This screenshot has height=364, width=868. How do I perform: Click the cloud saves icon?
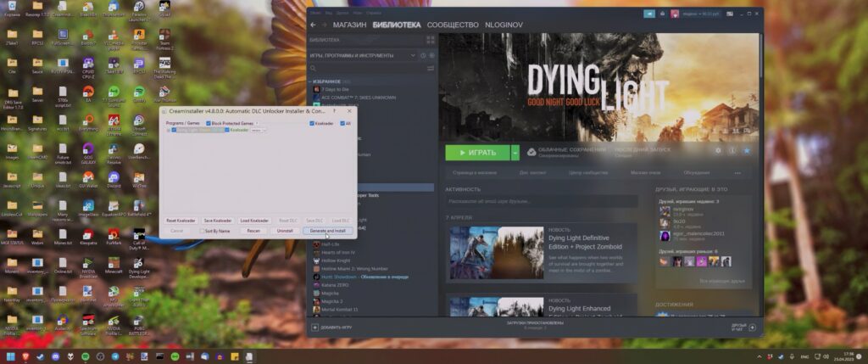pos(531,152)
